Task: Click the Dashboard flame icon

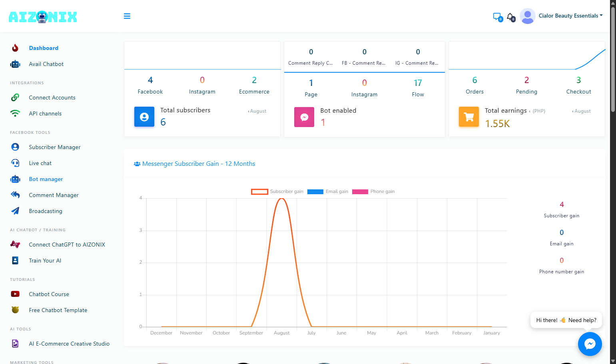Action: point(15,48)
